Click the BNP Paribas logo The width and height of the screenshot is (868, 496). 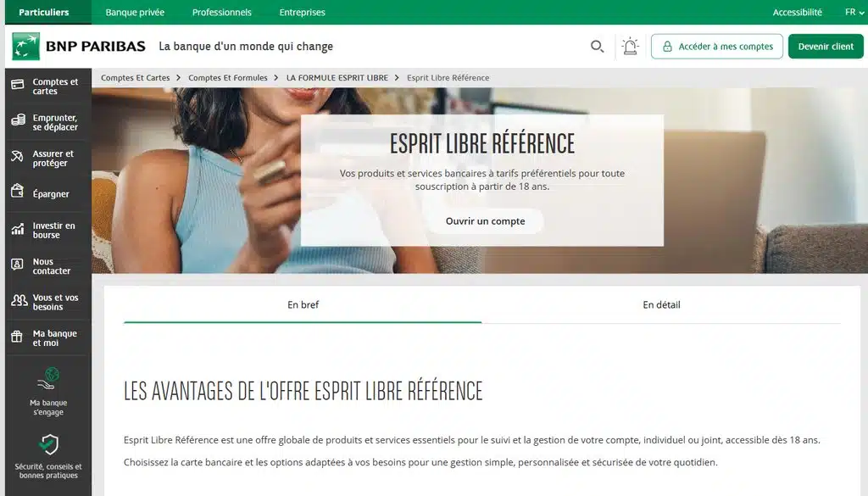(x=79, y=46)
